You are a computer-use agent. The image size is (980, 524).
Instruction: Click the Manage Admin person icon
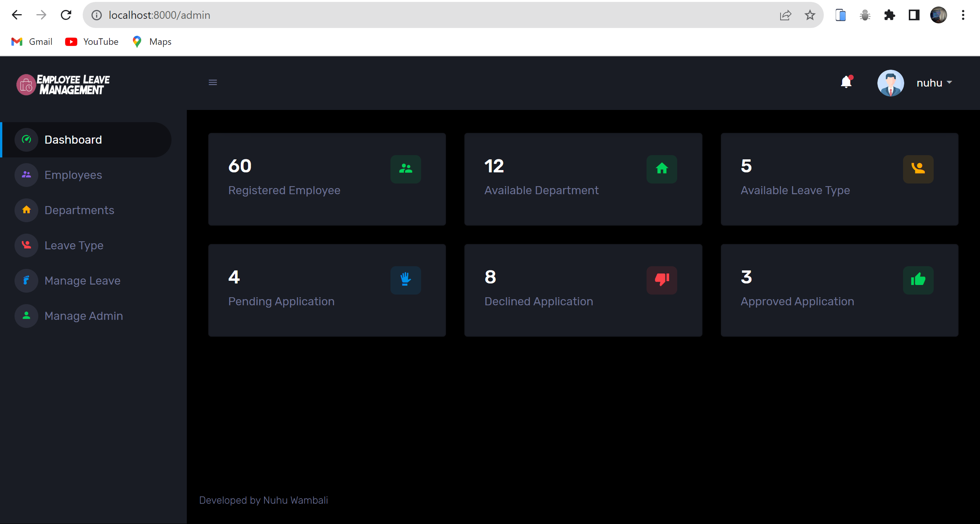coord(26,316)
